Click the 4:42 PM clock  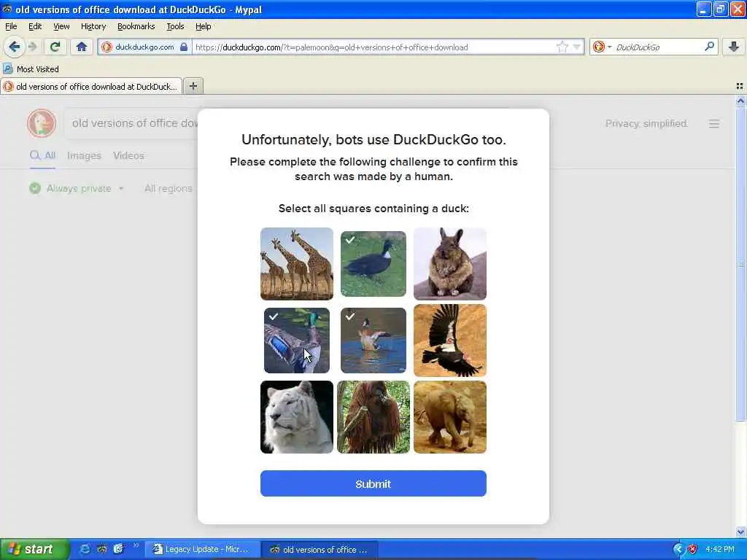pos(720,550)
